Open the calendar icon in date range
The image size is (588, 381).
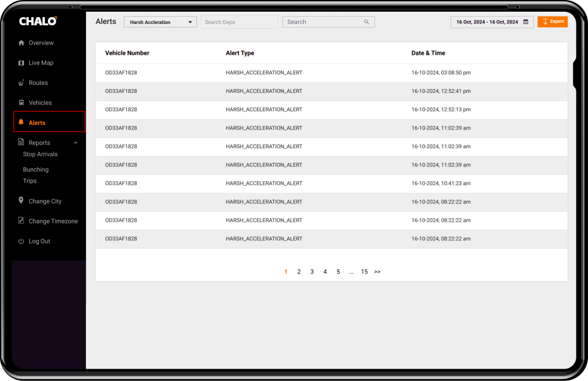(525, 22)
